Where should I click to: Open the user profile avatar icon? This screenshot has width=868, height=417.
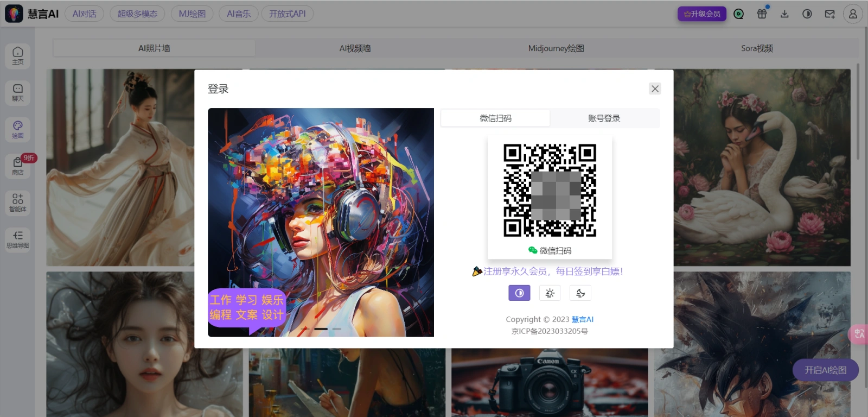click(853, 14)
